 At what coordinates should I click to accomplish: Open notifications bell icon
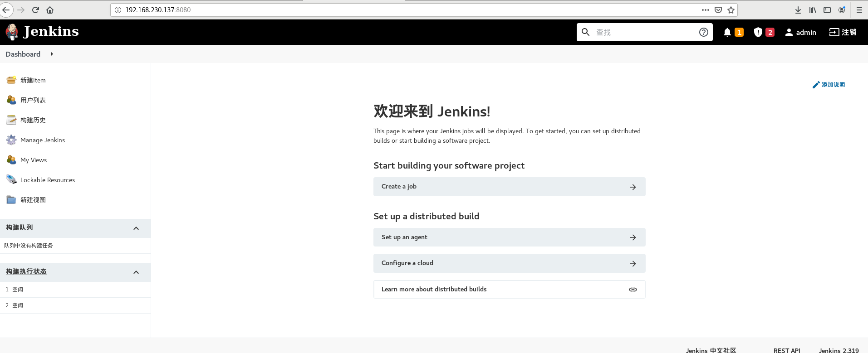pos(727,32)
